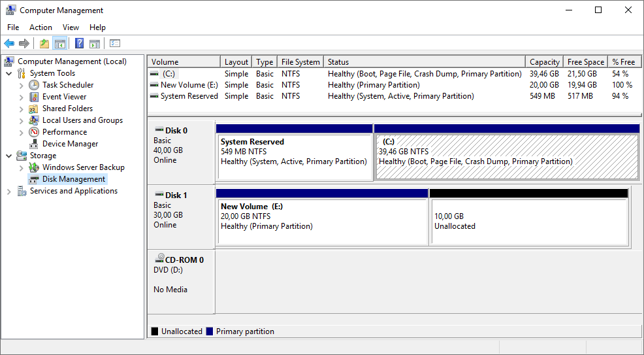Sort by the Status column header
The image size is (644, 355).
pos(425,62)
